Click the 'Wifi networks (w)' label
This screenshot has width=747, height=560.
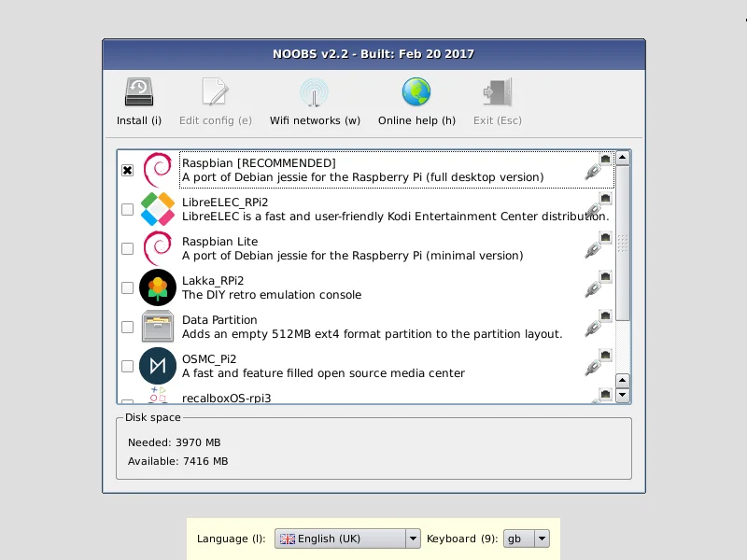click(x=315, y=120)
